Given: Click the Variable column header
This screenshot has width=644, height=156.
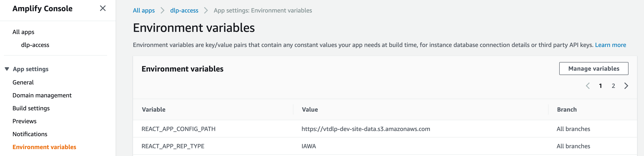Looking at the screenshot, I should pyautogui.click(x=154, y=110).
